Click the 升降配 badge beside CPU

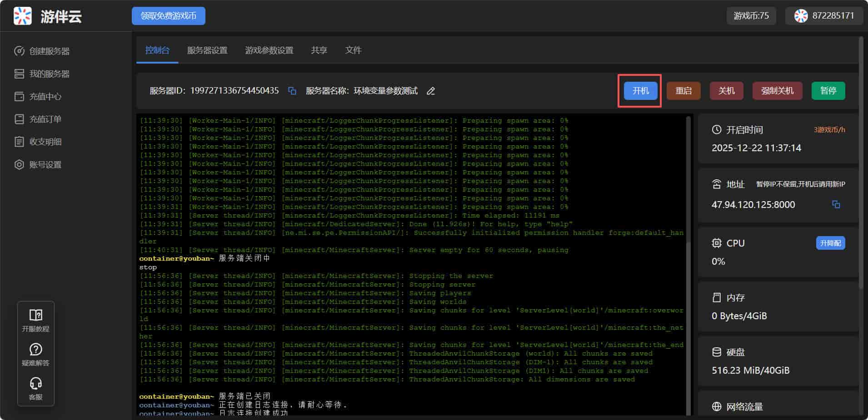[x=830, y=243]
